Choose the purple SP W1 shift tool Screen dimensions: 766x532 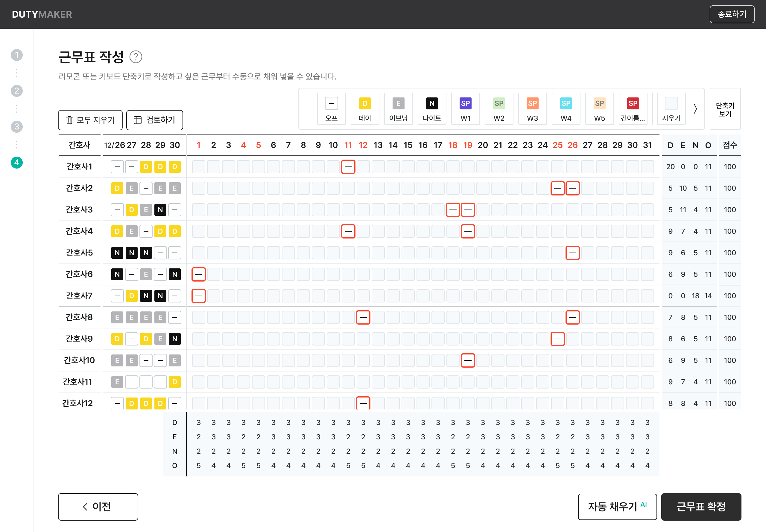[x=465, y=108]
